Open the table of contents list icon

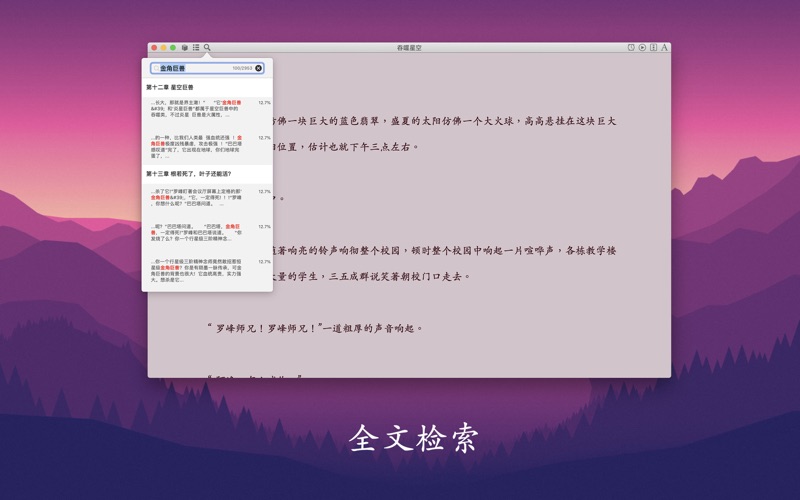pos(196,47)
